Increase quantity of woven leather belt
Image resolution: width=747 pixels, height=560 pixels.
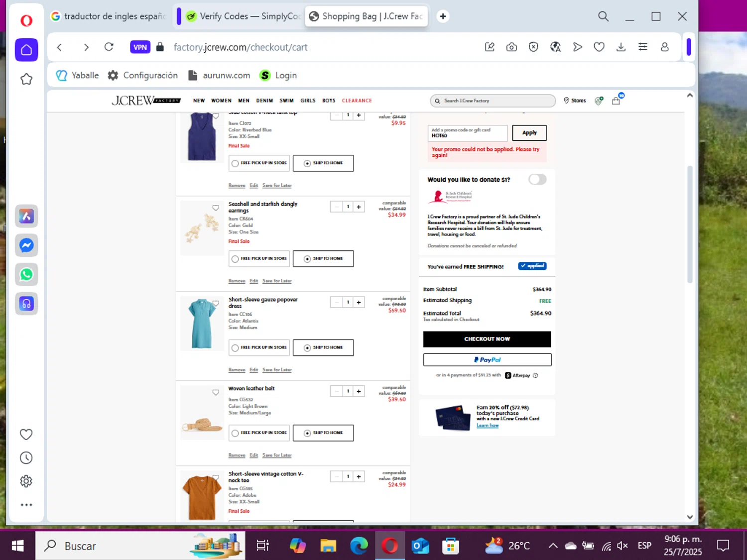(359, 391)
